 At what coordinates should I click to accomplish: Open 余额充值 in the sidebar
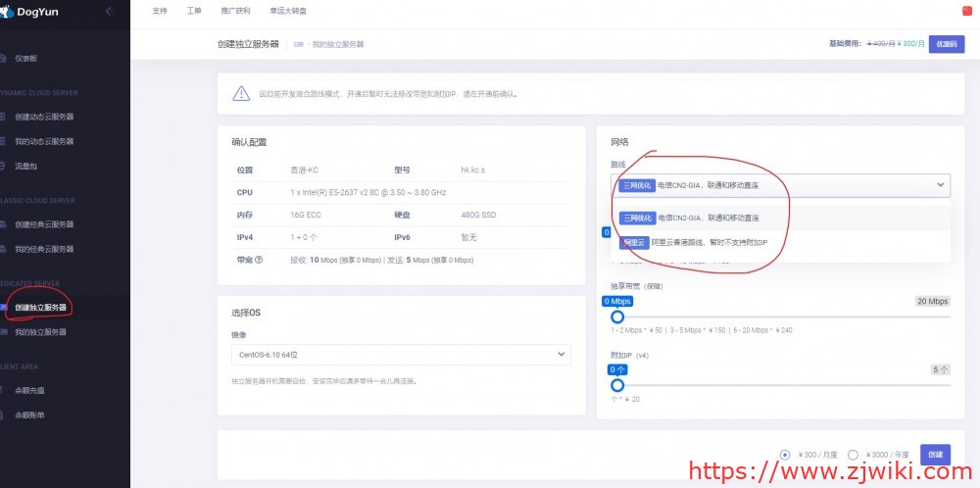tap(30, 391)
